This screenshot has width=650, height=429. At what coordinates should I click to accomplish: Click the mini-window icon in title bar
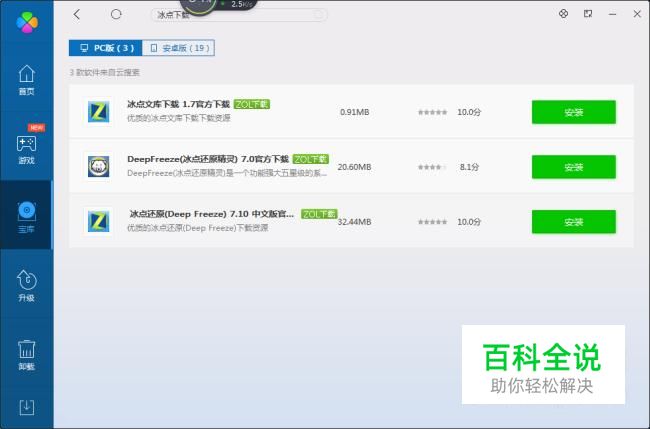(588, 14)
